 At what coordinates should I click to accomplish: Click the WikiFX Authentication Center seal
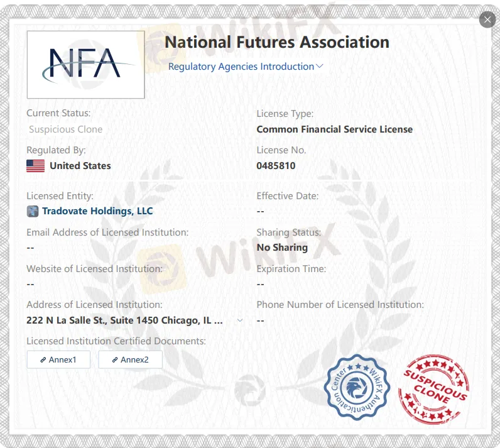357,387
